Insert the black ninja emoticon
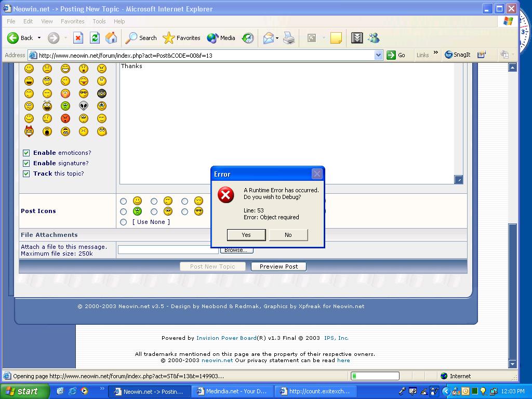This screenshot has height=399, width=532. (x=102, y=94)
